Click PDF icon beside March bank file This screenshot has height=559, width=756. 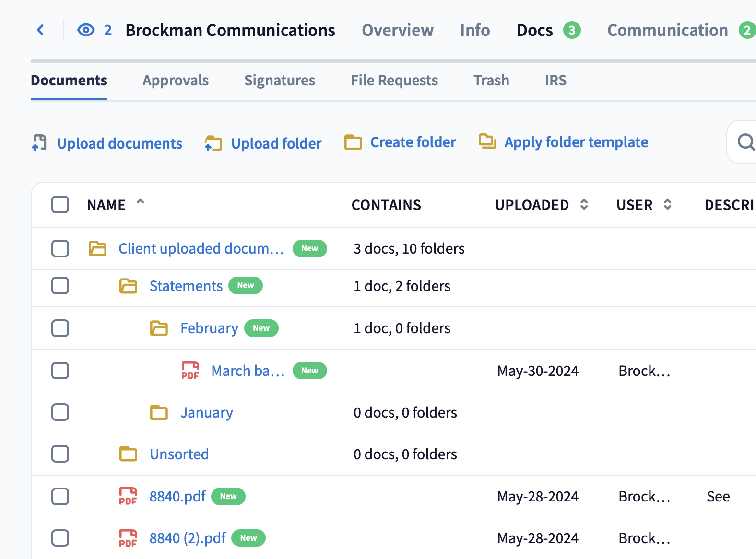(190, 371)
